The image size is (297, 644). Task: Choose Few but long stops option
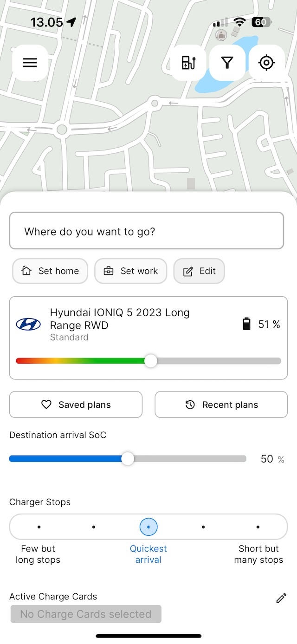[39, 527]
